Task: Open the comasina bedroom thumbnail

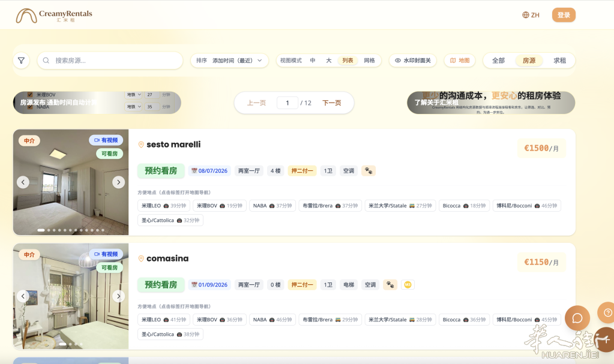Action: (x=71, y=296)
